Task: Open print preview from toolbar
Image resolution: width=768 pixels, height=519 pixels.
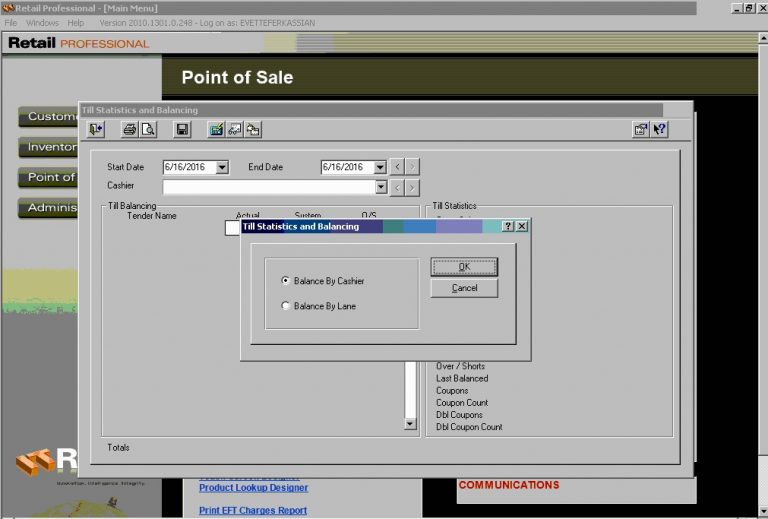Action: [x=148, y=129]
